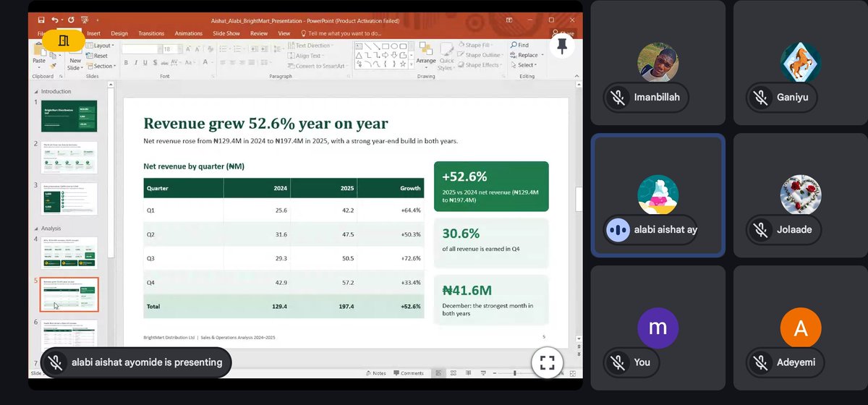Open the Insert ribbon tab
Image resolution: width=868 pixels, height=405 pixels.
pos(93,33)
